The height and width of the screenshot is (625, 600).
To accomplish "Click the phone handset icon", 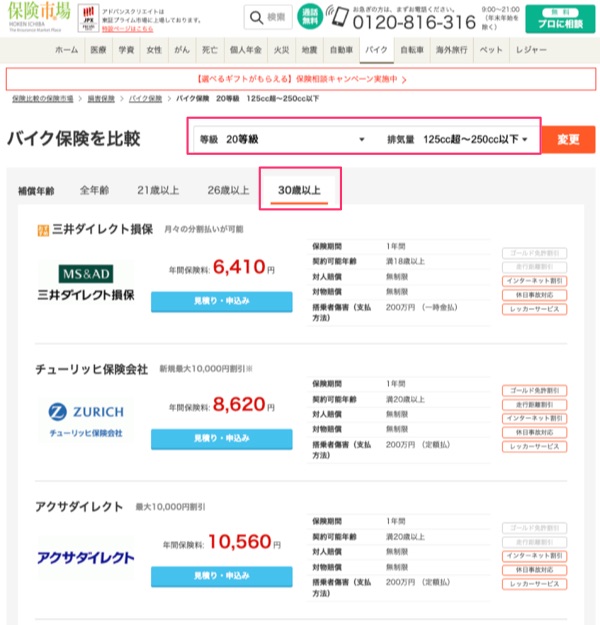I will pyautogui.click(x=338, y=16).
